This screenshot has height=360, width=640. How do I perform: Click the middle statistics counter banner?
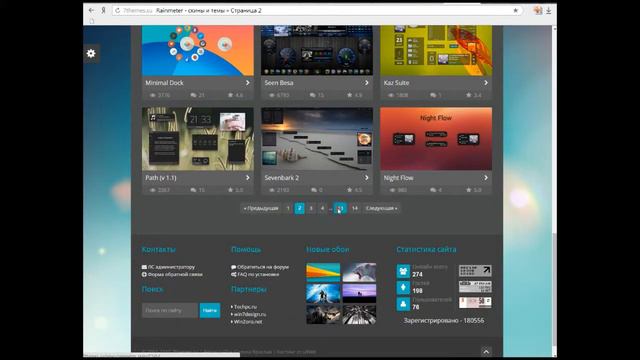475,287
